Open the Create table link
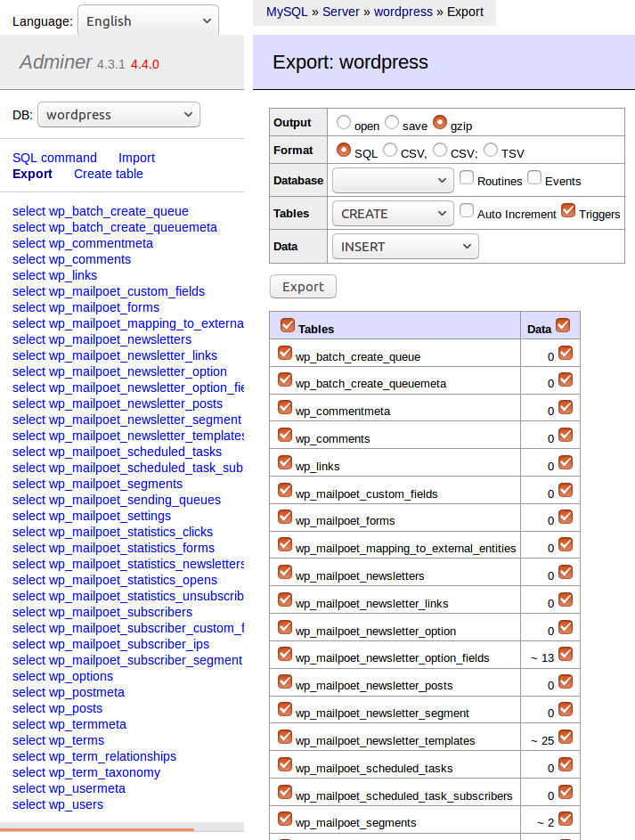The width and height of the screenshot is (635, 840). coord(109,174)
